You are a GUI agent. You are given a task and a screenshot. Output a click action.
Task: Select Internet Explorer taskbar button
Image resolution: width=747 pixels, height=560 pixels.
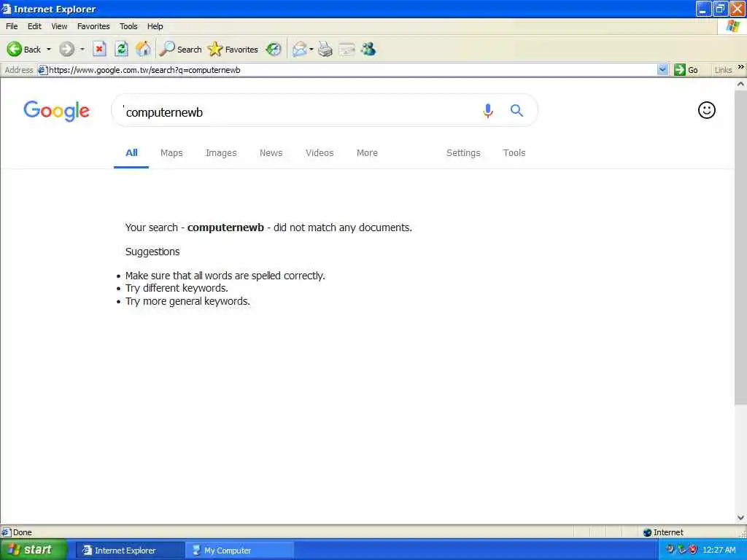131,550
